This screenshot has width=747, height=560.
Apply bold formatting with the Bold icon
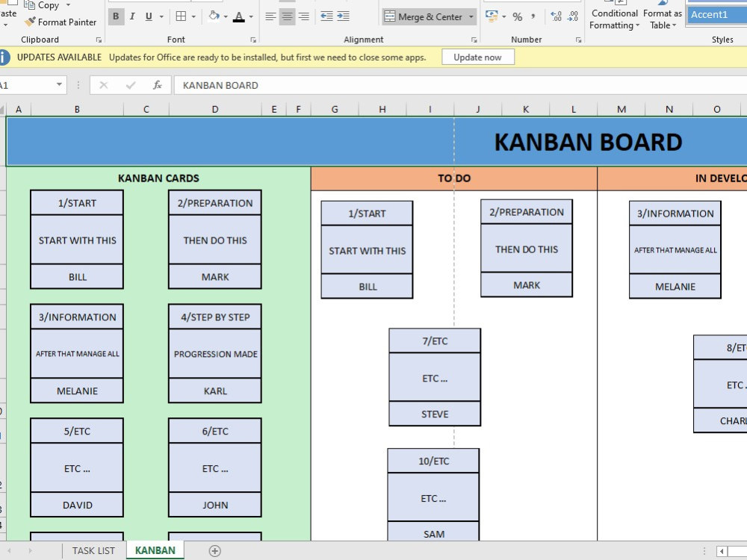click(x=116, y=16)
